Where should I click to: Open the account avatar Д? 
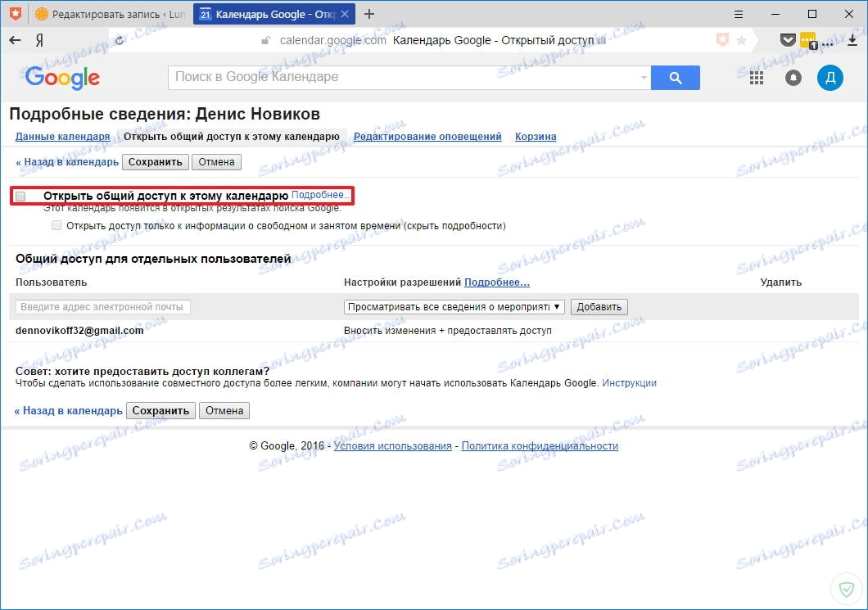pos(830,78)
